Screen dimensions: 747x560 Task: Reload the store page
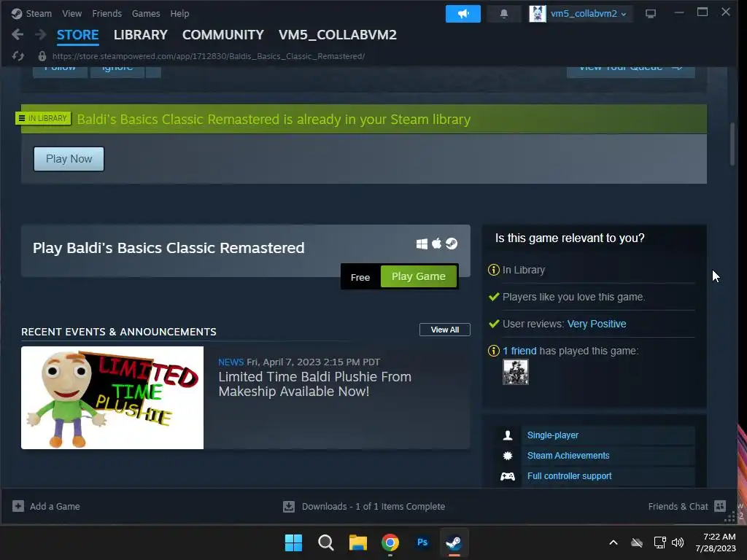(x=18, y=56)
